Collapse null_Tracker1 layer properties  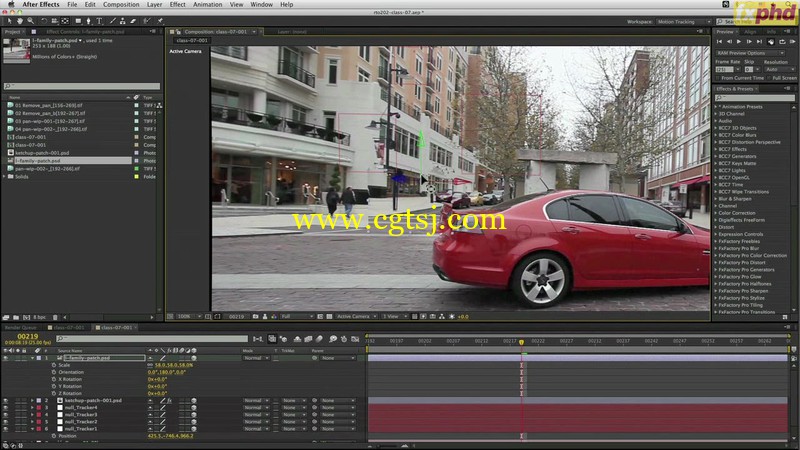32,430
